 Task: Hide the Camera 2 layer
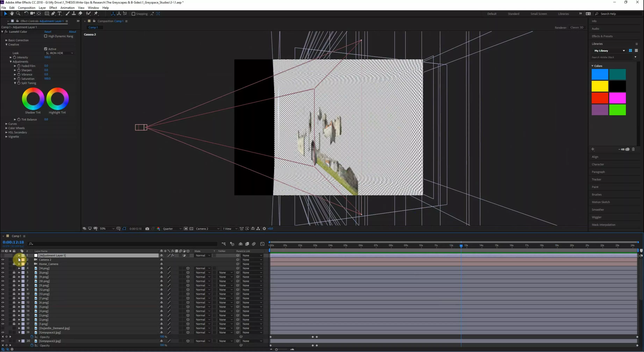click(x=3, y=260)
